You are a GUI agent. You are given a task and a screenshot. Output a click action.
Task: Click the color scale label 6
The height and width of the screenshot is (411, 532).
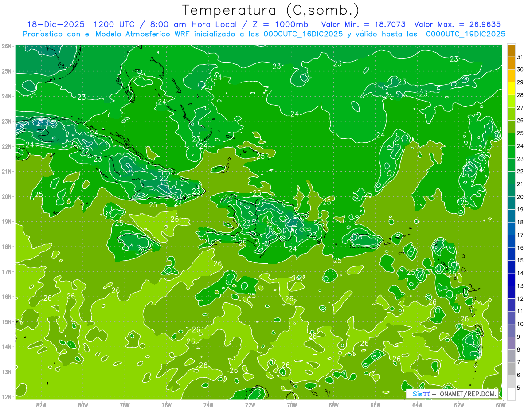pos(519,375)
